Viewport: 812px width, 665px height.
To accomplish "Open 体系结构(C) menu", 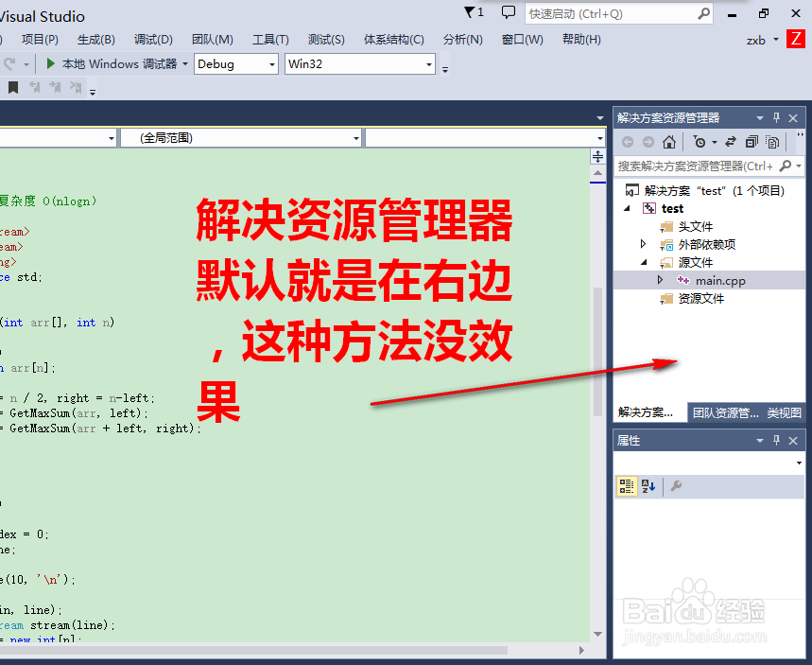I will pyautogui.click(x=394, y=40).
